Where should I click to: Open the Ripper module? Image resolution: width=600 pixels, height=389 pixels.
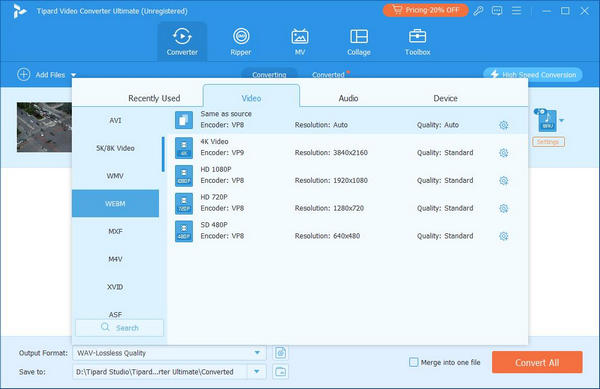[241, 41]
